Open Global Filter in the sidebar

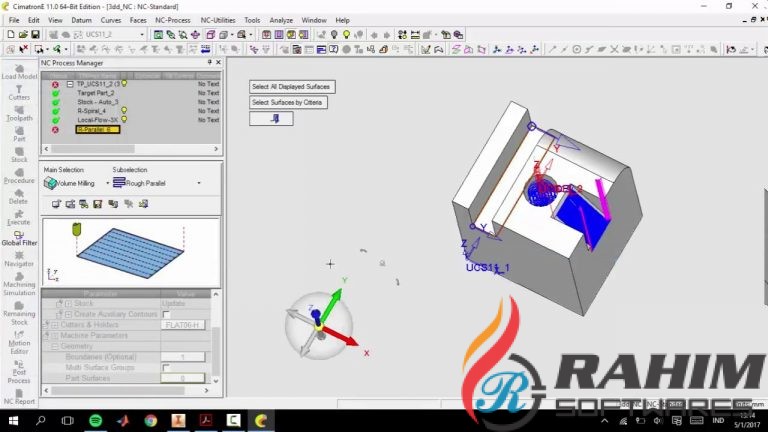tap(19, 238)
